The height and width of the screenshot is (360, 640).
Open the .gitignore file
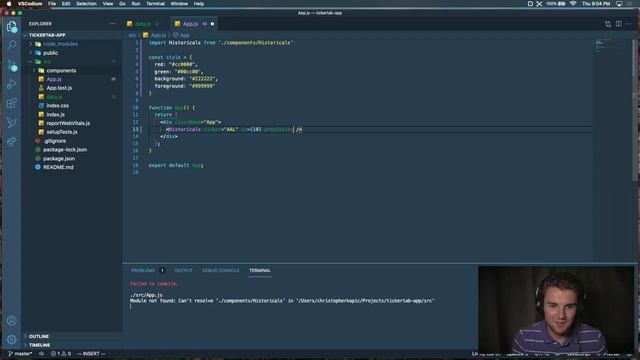pyautogui.click(x=54, y=141)
